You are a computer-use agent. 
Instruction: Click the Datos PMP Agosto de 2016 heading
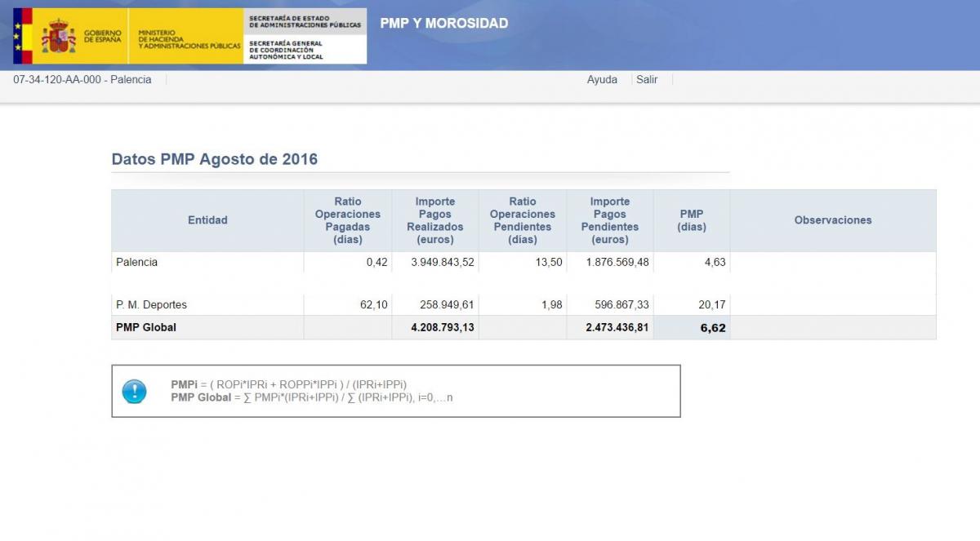click(x=215, y=159)
